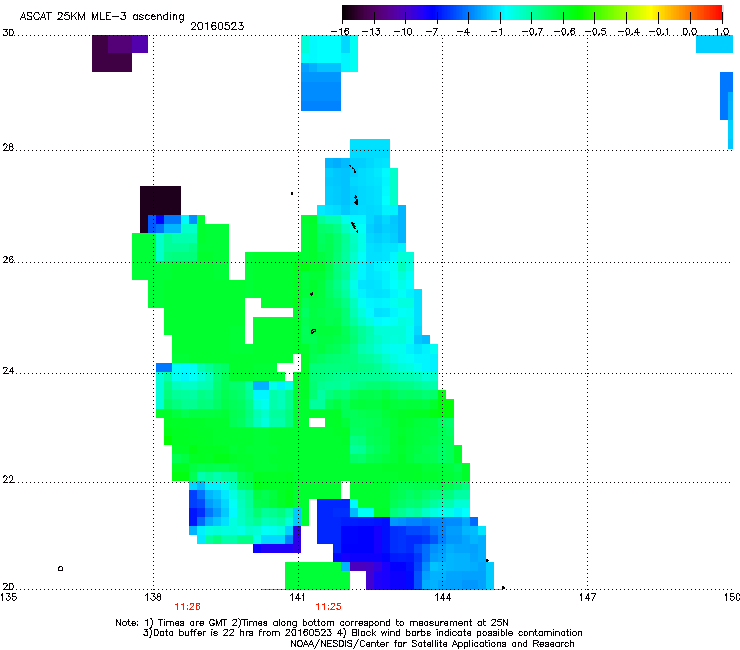Click the latitude label 24
Viewport: 740px width, 650px height.
click(8, 371)
